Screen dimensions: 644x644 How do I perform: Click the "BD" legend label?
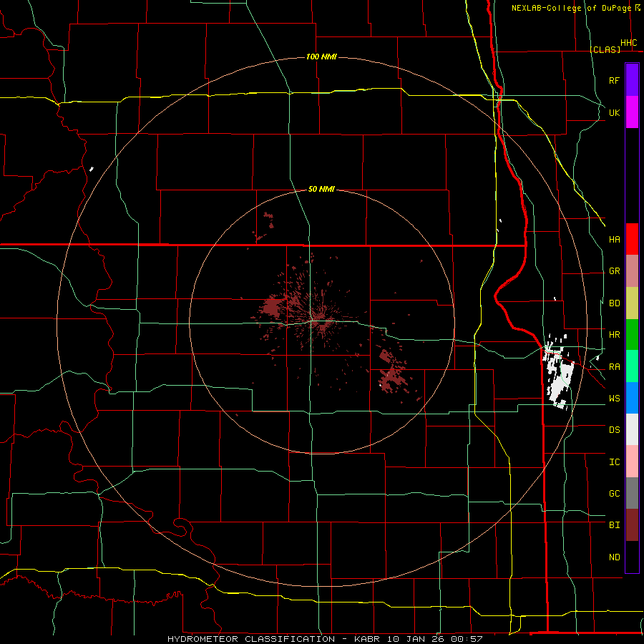[615, 303]
